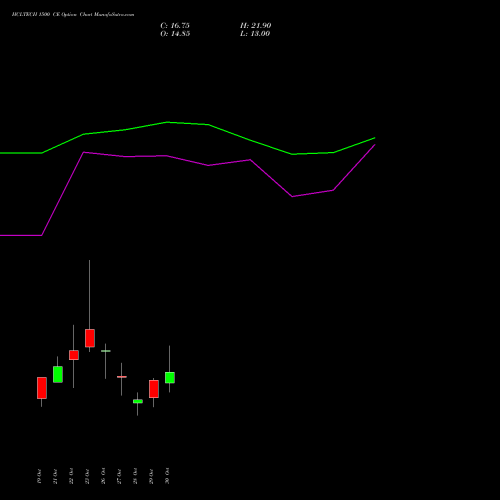Screen dimensions: 500x500
Task: Click the '28 Oct' date axis label
Action: (135, 476)
